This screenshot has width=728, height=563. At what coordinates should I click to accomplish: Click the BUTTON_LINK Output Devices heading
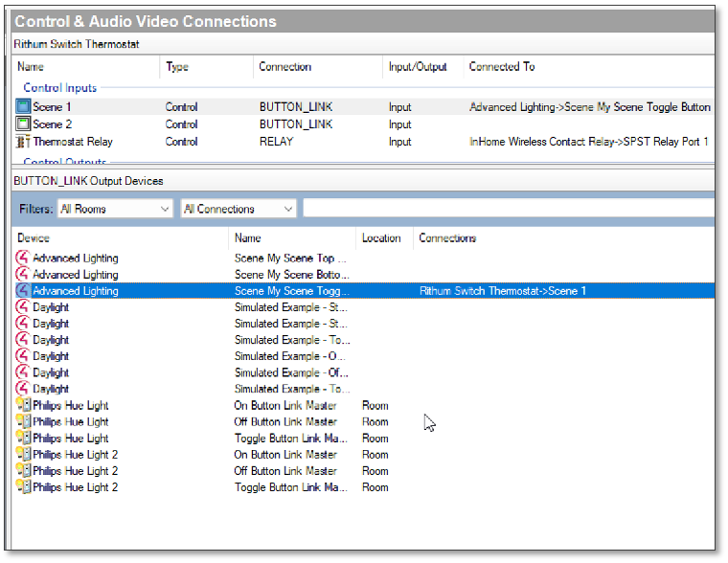[88, 181]
